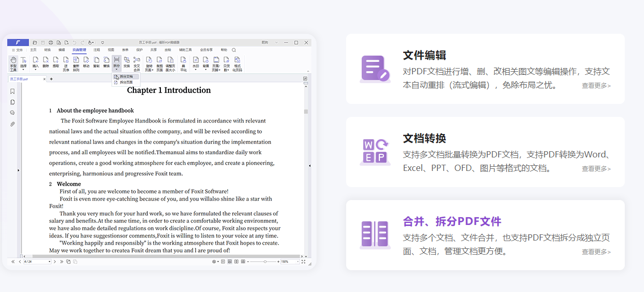This screenshot has width=644, height=292.
Task: Toggle two-page facing view mode
Action: click(x=237, y=261)
